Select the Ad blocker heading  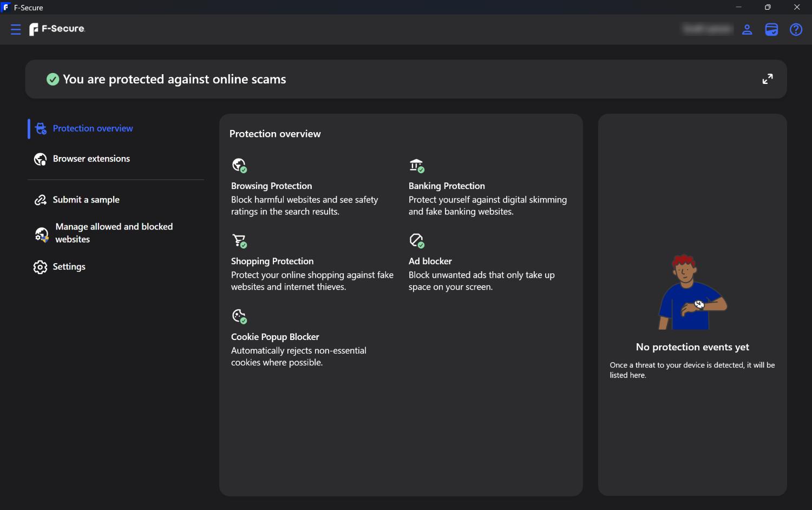coord(430,261)
